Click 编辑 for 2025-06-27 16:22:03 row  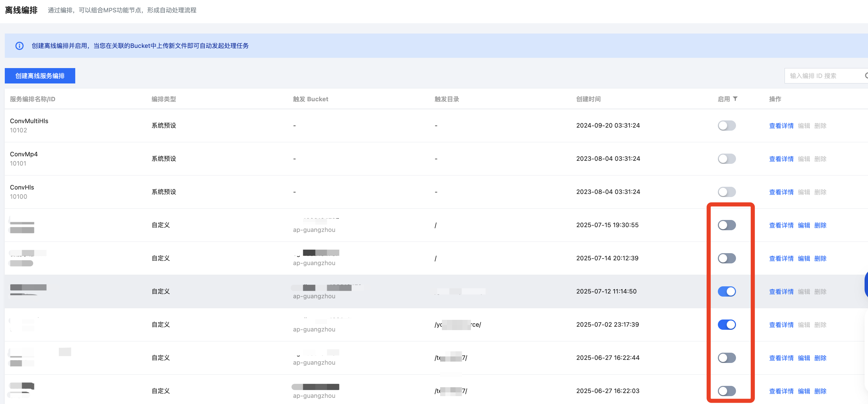pos(804,391)
